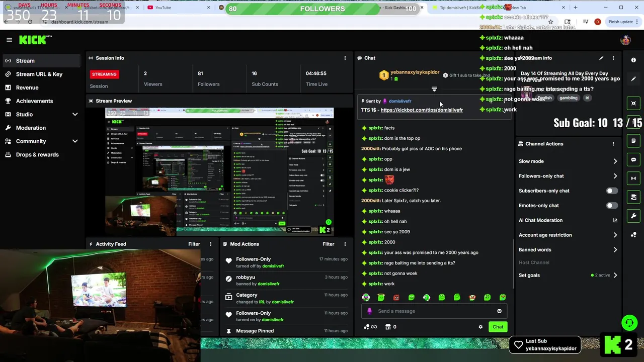Click the irl tag in Stream info

[587, 98]
